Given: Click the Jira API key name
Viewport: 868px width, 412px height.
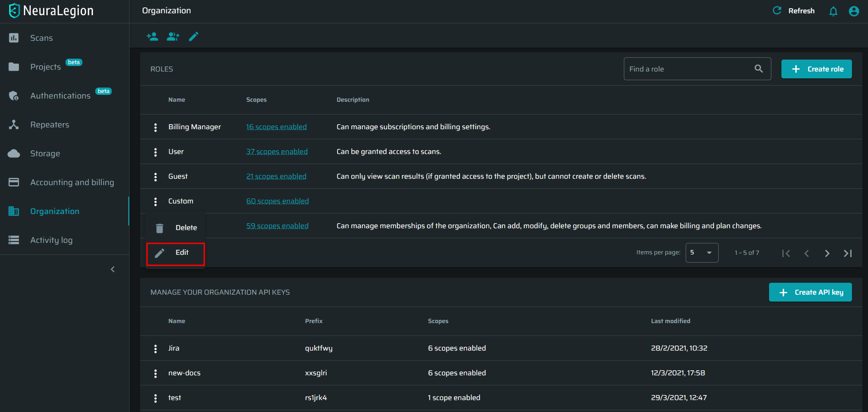Looking at the screenshot, I should pos(174,348).
